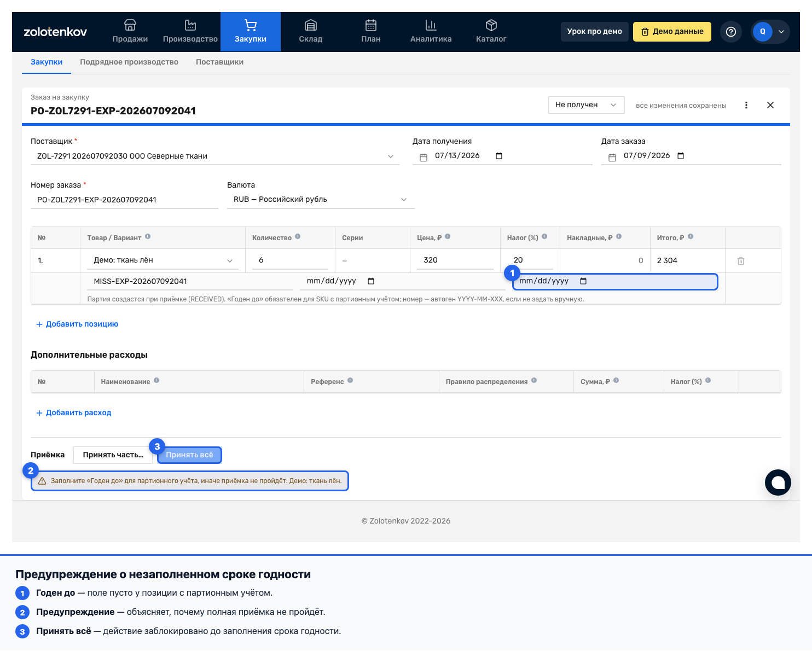Image resolution: width=812 pixels, height=651 pixels.
Task: Edit the Номер заказа input field
Action: [124, 200]
